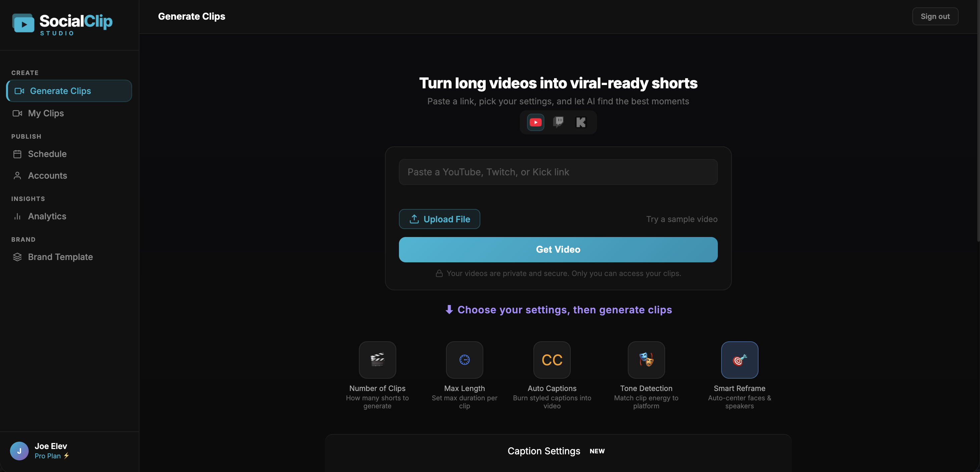The width and height of the screenshot is (980, 472).
Task: Expand the Caption Settings panel
Action: click(558, 451)
